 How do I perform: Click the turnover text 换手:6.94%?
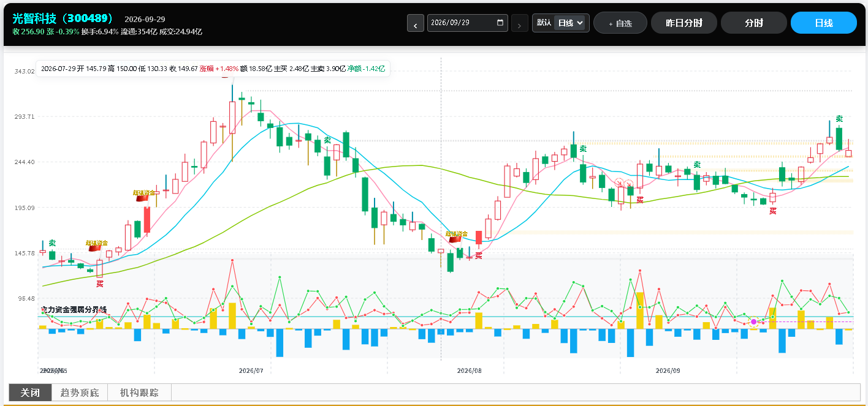(x=100, y=31)
